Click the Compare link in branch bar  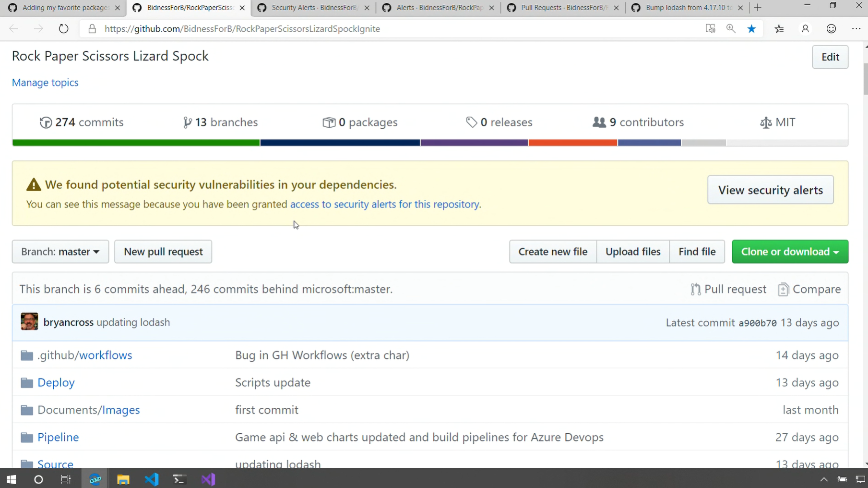click(x=809, y=289)
